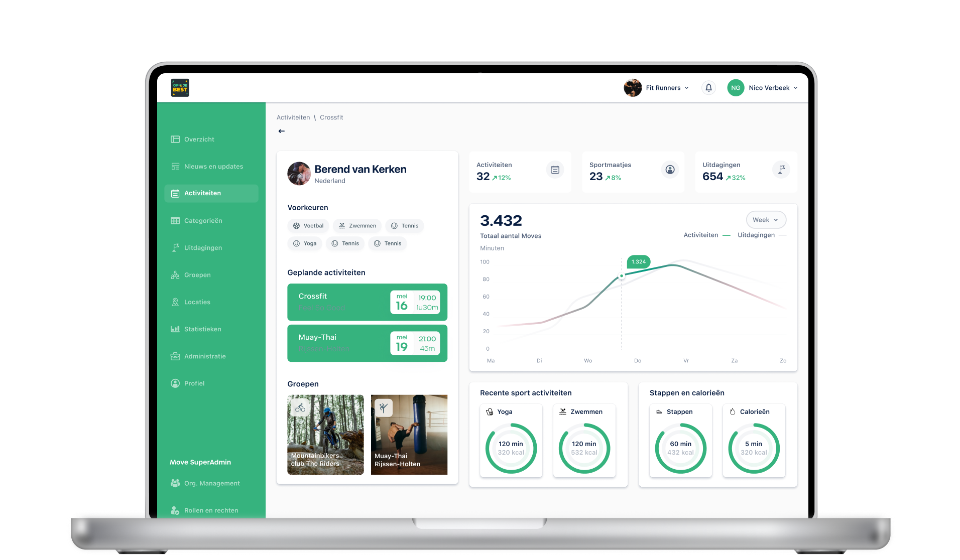Open the Nico Verbeek user menu
The image size is (960, 560).
click(763, 88)
